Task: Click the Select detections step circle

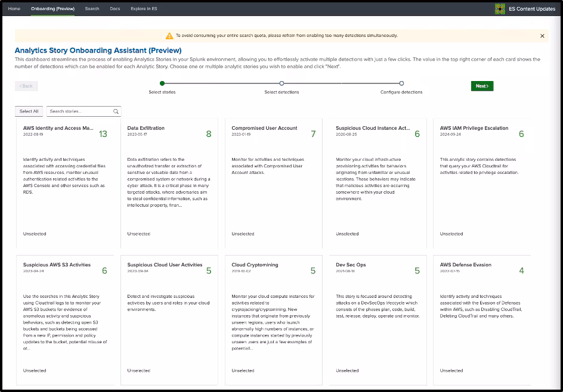Action: 281,83
